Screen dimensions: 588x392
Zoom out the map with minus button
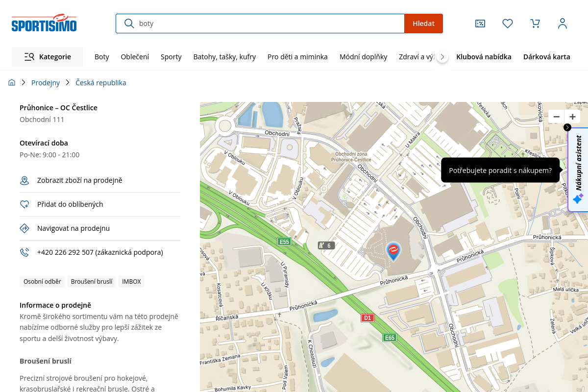point(556,117)
